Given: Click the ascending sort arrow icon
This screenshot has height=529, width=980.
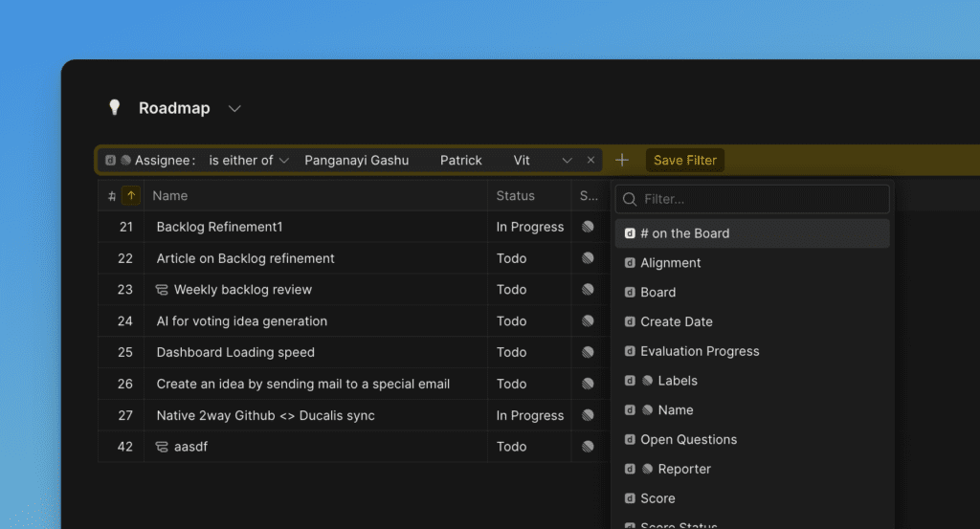Looking at the screenshot, I should 131,195.
